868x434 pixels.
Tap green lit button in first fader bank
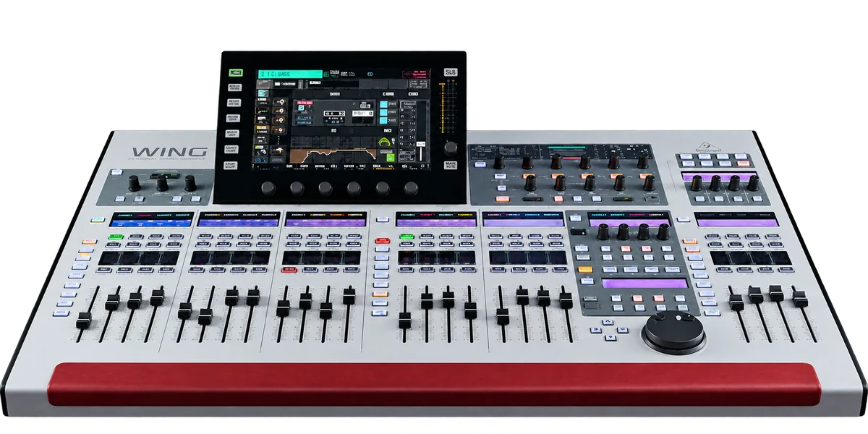pos(116,237)
